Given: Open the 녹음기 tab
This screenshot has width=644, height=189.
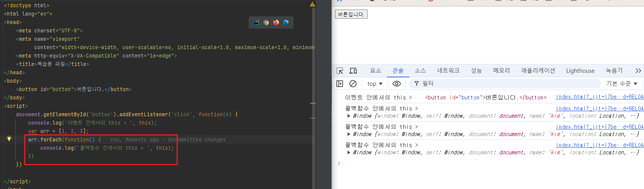Looking at the screenshot, I should pyautogui.click(x=614, y=70).
